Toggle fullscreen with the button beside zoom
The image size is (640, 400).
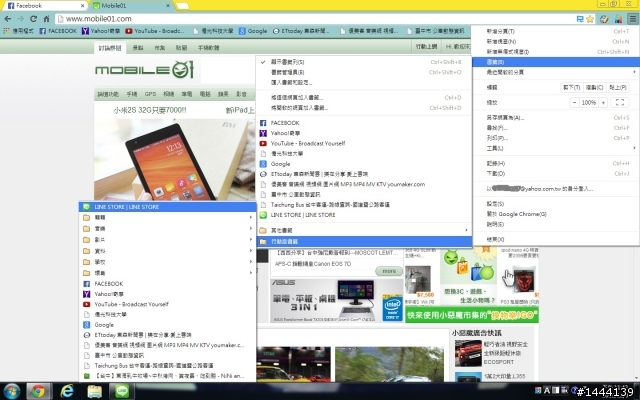pos(620,102)
